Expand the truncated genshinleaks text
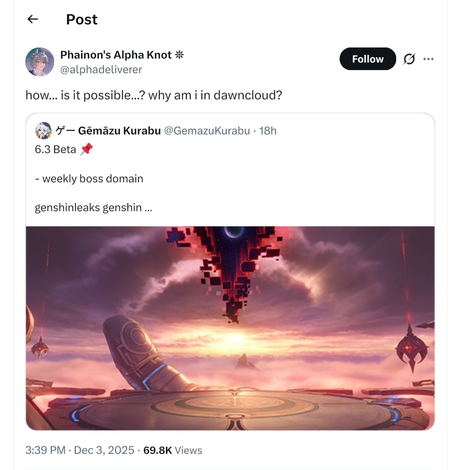 tap(94, 208)
